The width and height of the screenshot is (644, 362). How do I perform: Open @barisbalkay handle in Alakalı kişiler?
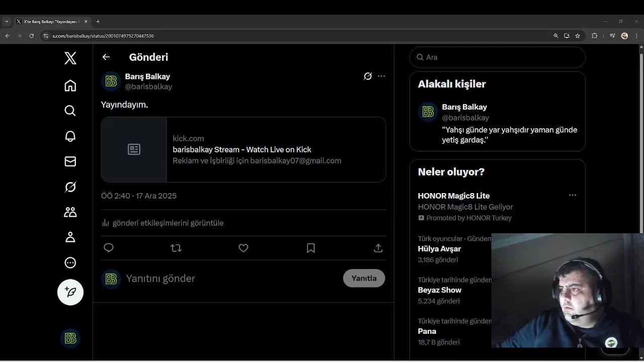tap(465, 118)
